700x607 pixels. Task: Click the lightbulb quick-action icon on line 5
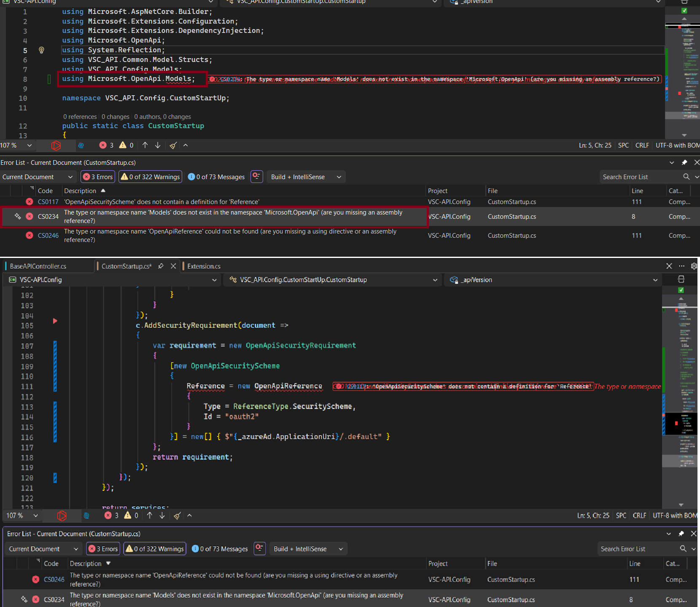click(41, 50)
